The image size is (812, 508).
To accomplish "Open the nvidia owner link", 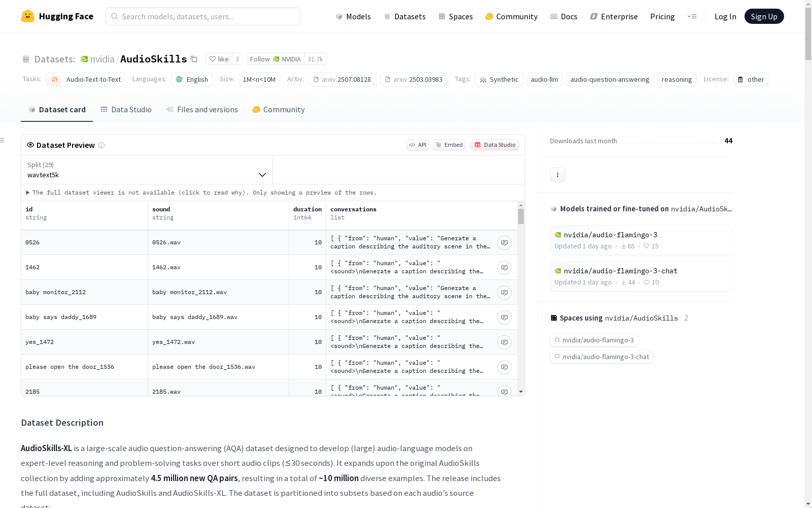I will (x=103, y=59).
